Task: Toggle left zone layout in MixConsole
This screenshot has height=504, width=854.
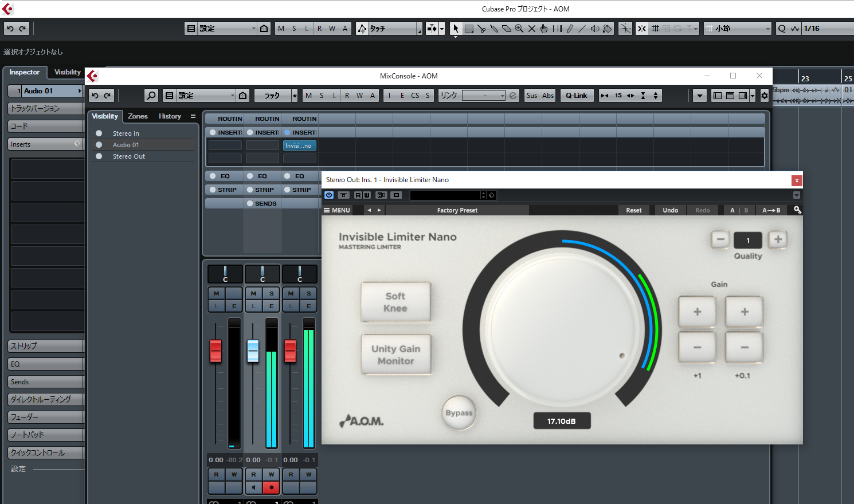Action: click(717, 96)
